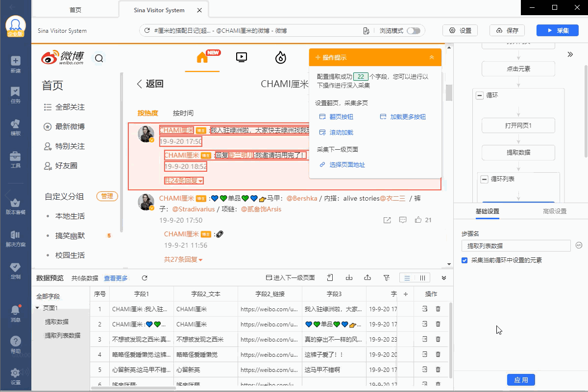
Task: Collapse the 循环 node in the workflow
Action: pos(480,95)
